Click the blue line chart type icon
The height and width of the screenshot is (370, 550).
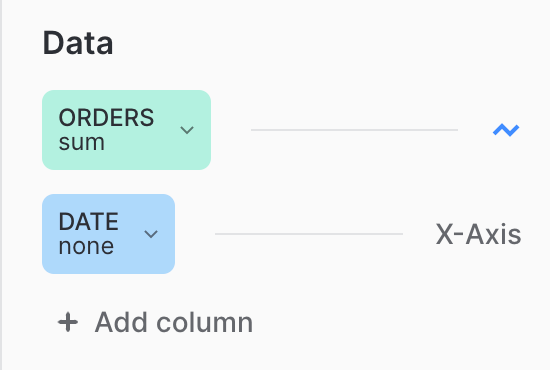506,130
